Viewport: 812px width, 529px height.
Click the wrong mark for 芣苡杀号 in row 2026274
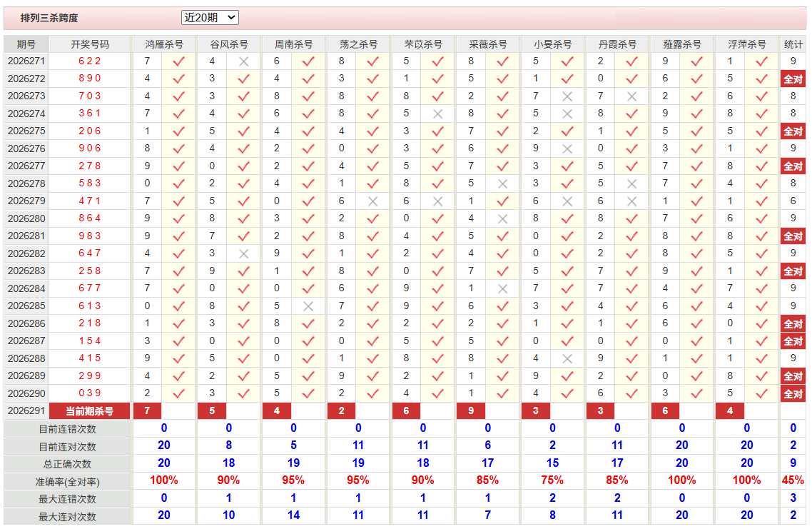(437, 114)
